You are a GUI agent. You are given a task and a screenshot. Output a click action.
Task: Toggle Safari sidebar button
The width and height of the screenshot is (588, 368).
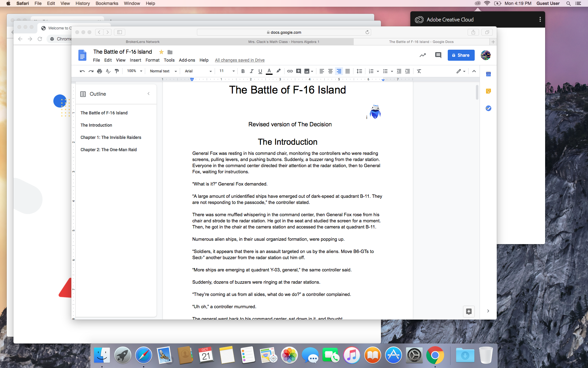(x=120, y=32)
